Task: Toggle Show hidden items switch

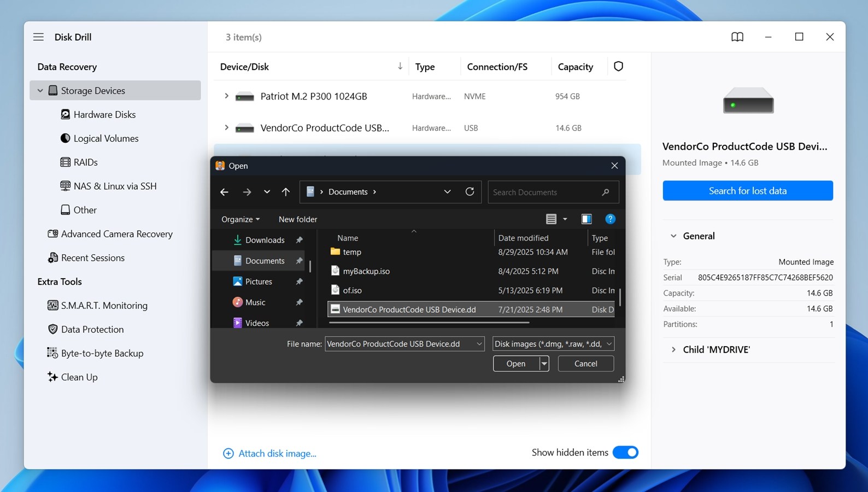Action: coord(625,453)
